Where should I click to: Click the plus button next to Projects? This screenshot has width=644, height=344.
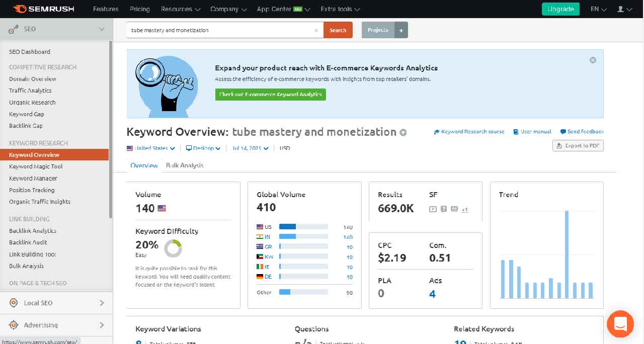[401, 30]
